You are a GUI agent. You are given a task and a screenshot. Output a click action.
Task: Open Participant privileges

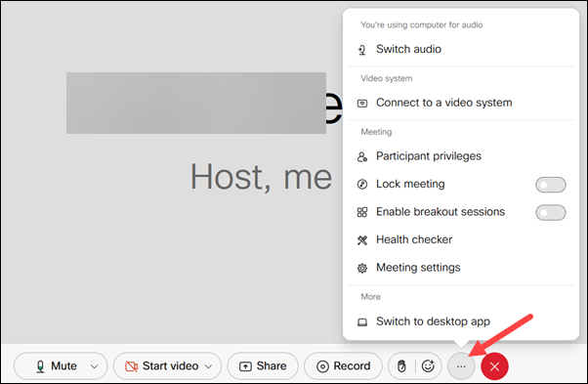coord(461,156)
